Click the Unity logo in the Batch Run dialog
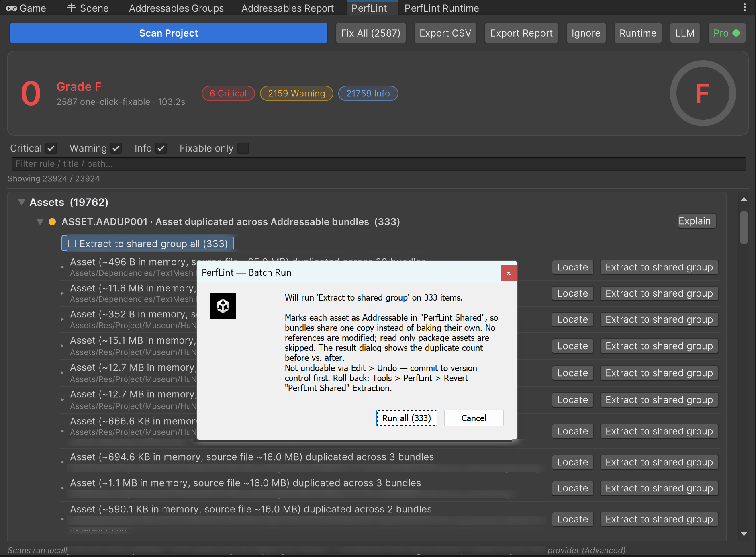 223,306
